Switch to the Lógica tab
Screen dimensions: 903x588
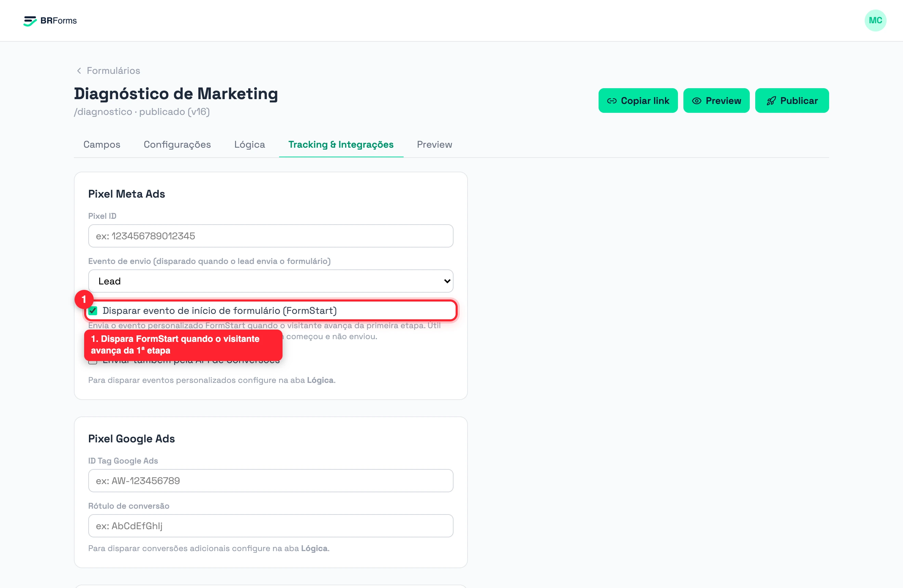250,145
